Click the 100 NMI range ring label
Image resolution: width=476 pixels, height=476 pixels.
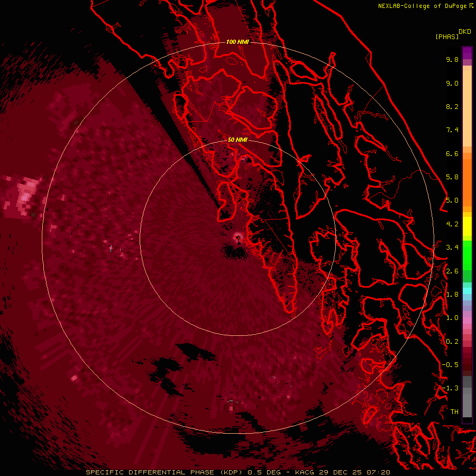[x=237, y=42]
